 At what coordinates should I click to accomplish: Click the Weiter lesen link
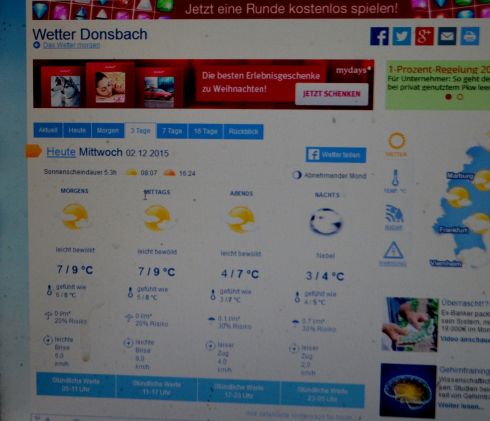click(460, 406)
